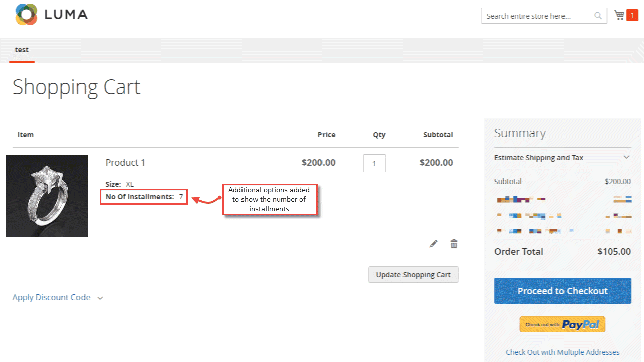The width and height of the screenshot is (644, 362).
Task: Open the Product 1 name link
Action: tap(125, 162)
